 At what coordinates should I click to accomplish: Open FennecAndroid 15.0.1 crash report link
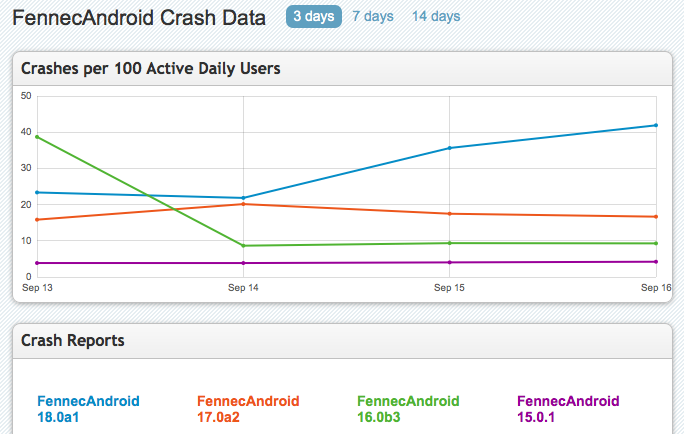[568, 409]
